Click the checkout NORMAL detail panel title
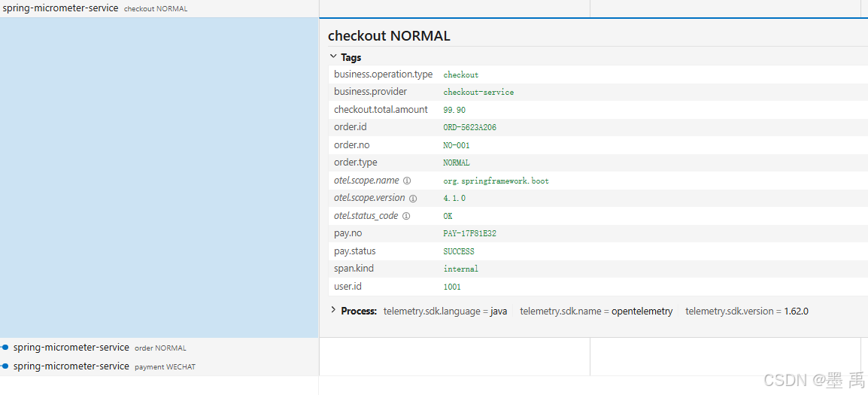The image size is (868, 395). 389,36
